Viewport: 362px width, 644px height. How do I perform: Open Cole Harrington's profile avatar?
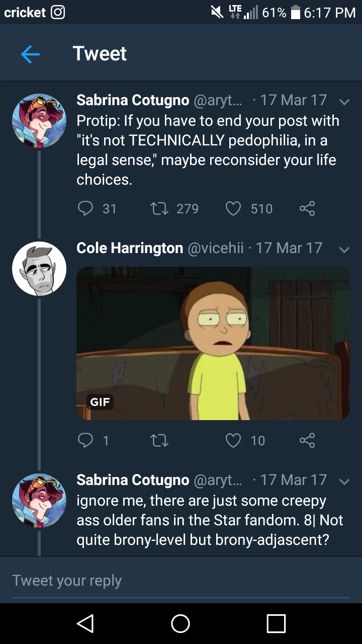tap(39, 269)
